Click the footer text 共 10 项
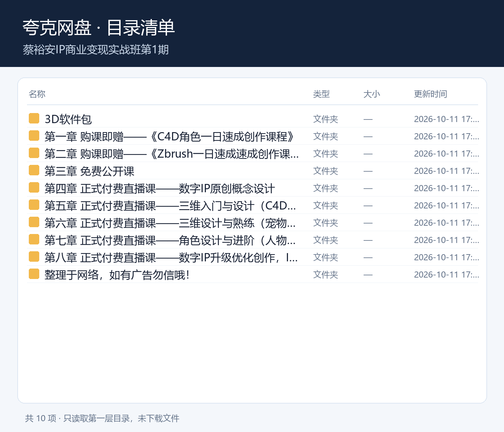The height and width of the screenshot is (432, 504). (41, 418)
